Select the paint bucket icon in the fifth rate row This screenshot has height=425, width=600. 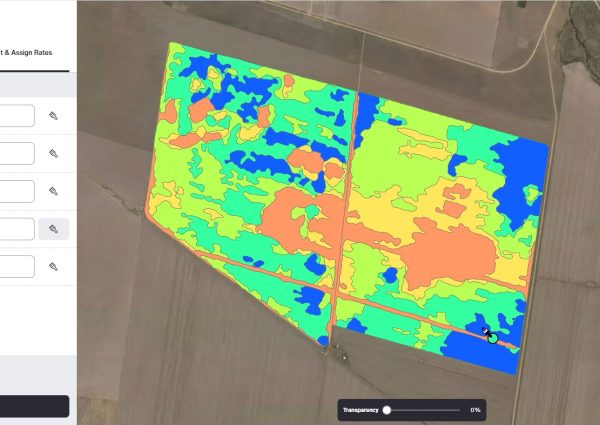coord(54,267)
